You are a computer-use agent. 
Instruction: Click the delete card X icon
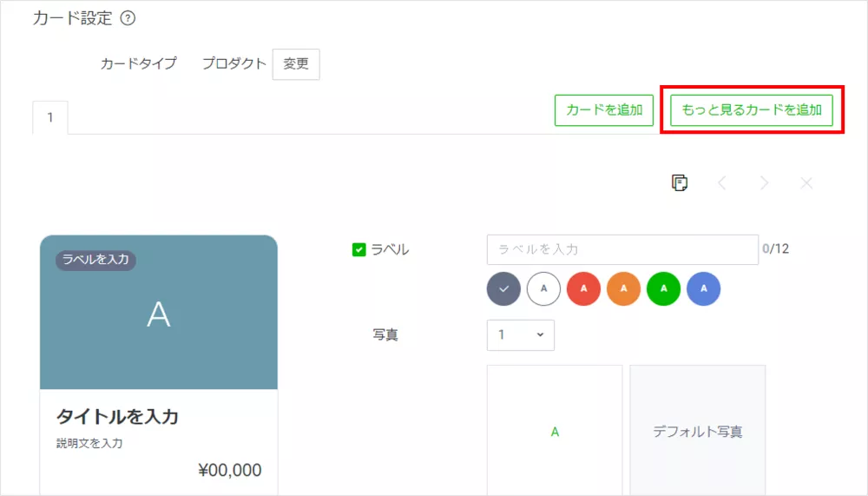pos(806,182)
